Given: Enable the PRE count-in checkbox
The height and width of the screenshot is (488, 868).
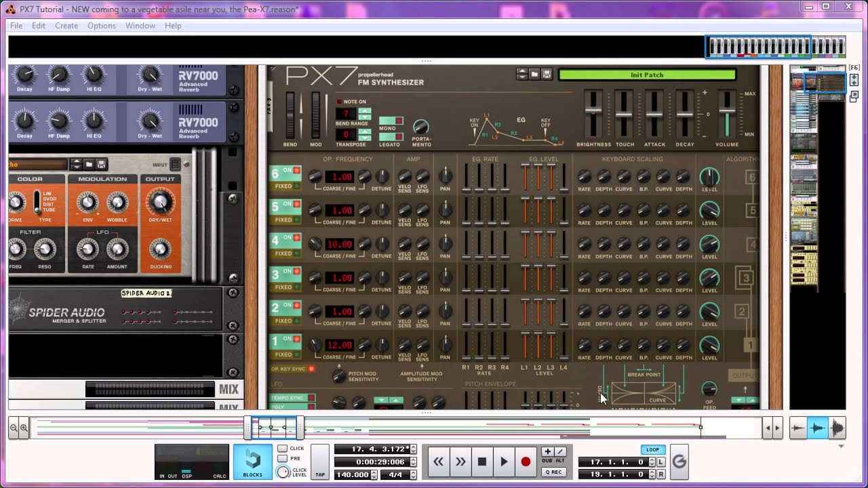Looking at the screenshot, I should coord(282,459).
